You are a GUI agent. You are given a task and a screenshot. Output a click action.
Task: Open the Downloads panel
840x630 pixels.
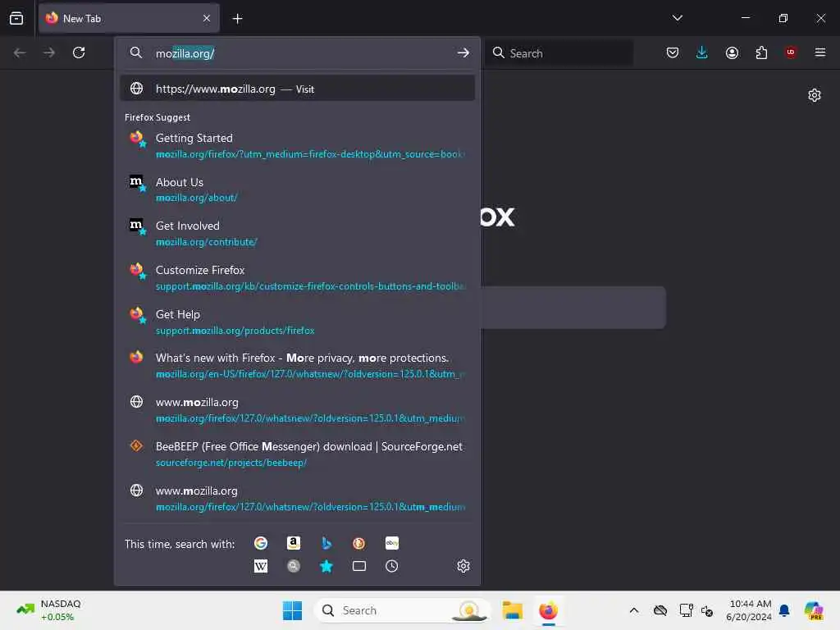[x=702, y=52]
